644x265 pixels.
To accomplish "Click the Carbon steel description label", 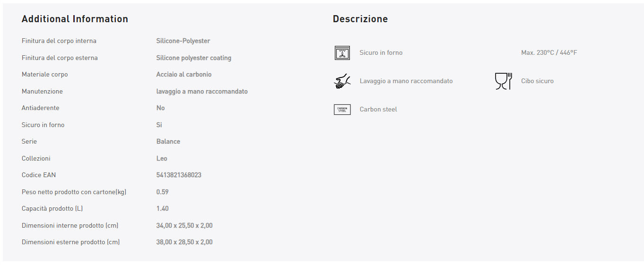I will 378,110.
